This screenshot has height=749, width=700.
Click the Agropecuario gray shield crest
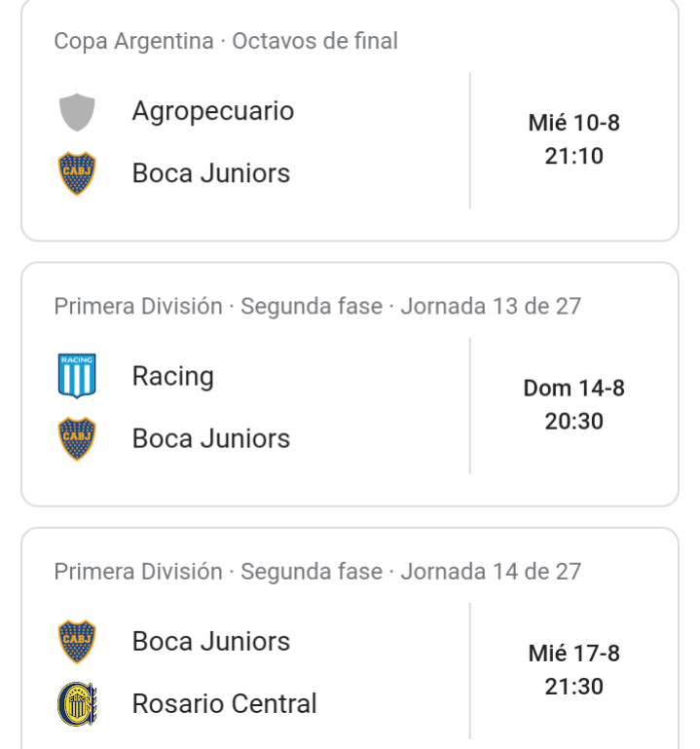pos(77,112)
